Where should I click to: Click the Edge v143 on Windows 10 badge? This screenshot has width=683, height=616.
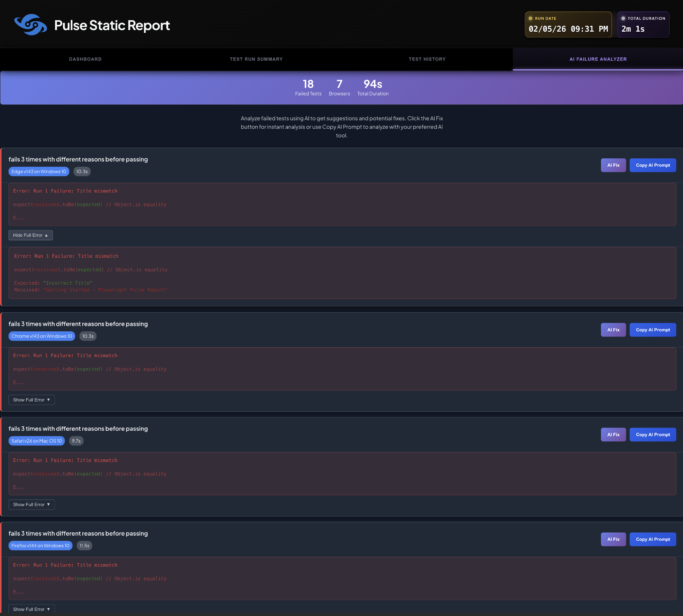39,172
